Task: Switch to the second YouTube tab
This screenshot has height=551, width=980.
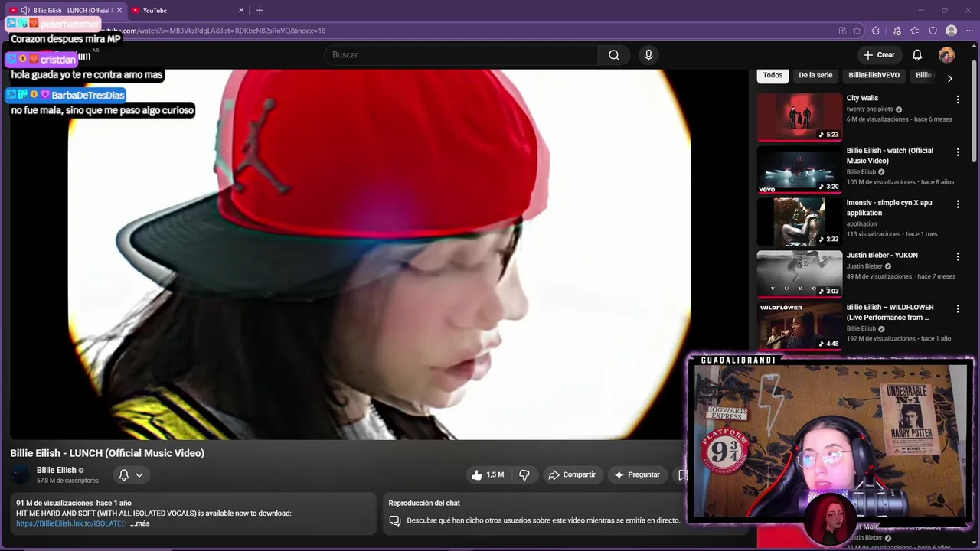Action: click(x=188, y=10)
